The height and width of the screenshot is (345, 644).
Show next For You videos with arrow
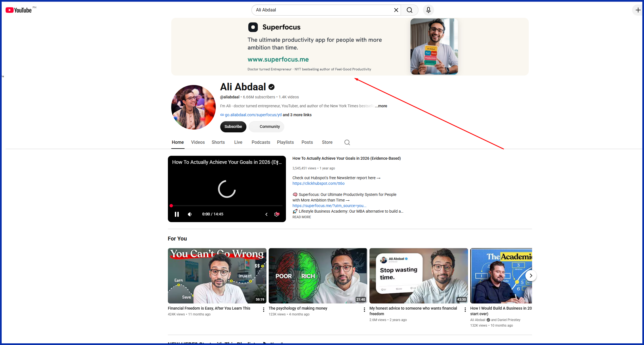tap(531, 276)
